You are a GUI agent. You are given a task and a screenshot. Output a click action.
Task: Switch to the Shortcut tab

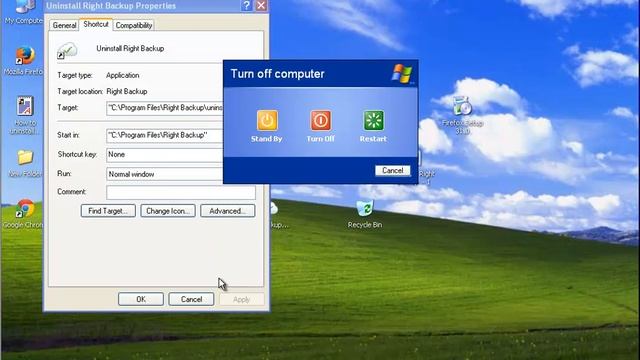pyautogui.click(x=96, y=24)
